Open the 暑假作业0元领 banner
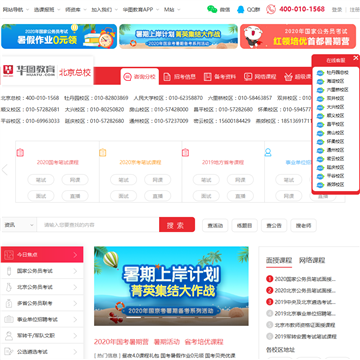 tap(59, 36)
